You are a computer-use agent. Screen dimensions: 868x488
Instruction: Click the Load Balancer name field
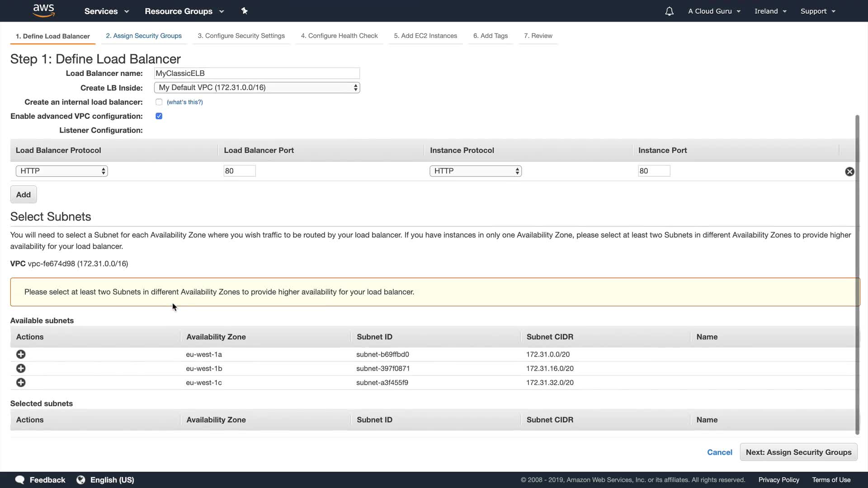[257, 73]
